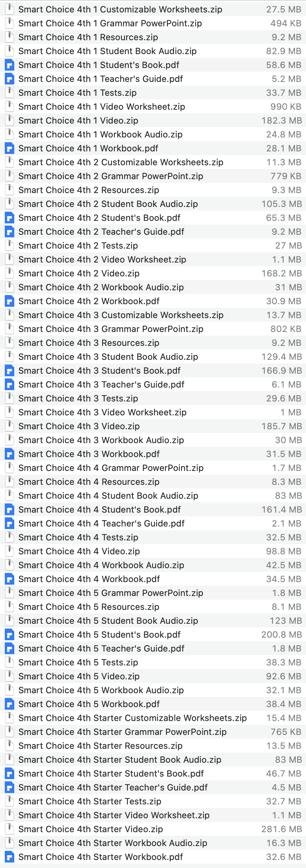306x868 pixels.
Task: Select Smart Choice 4th 5 Grammar PowerPoint.zip
Action: (111, 593)
